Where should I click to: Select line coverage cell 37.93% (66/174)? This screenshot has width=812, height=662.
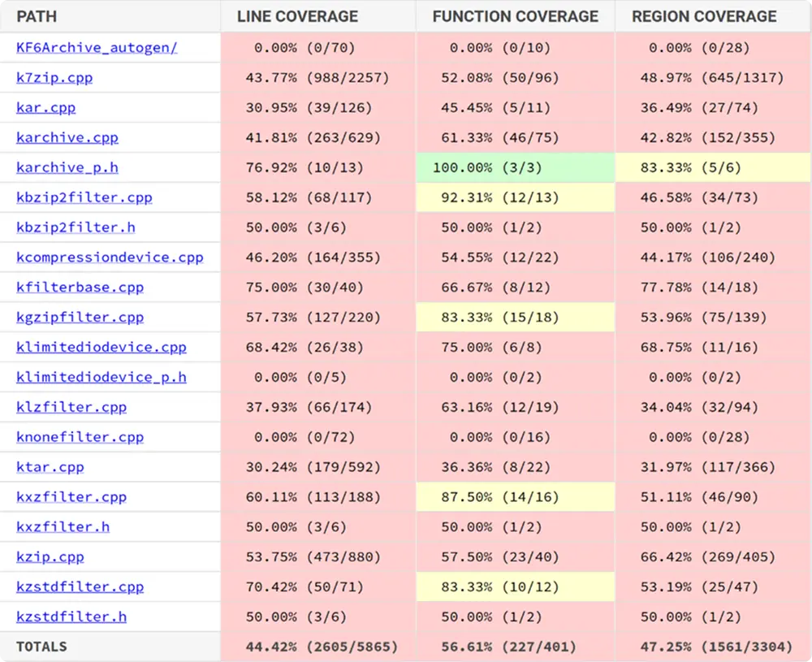tap(317, 407)
